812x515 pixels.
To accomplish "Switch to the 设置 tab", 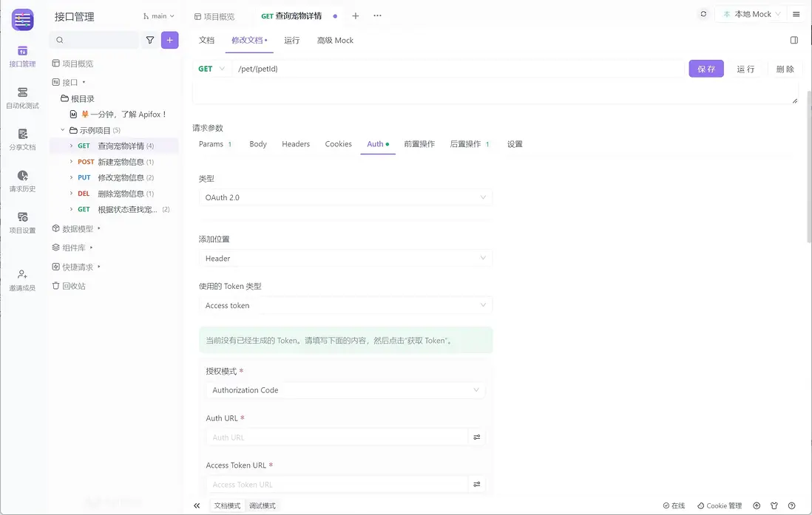I will (515, 144).
